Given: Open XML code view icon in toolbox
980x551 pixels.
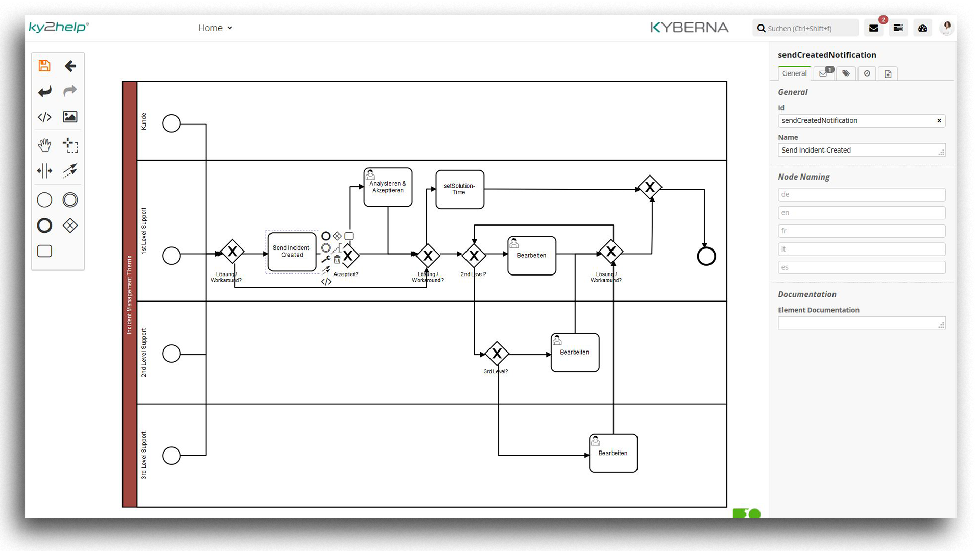Looking at the screenshot, I should pyautogui.click(x=44, y=117).
